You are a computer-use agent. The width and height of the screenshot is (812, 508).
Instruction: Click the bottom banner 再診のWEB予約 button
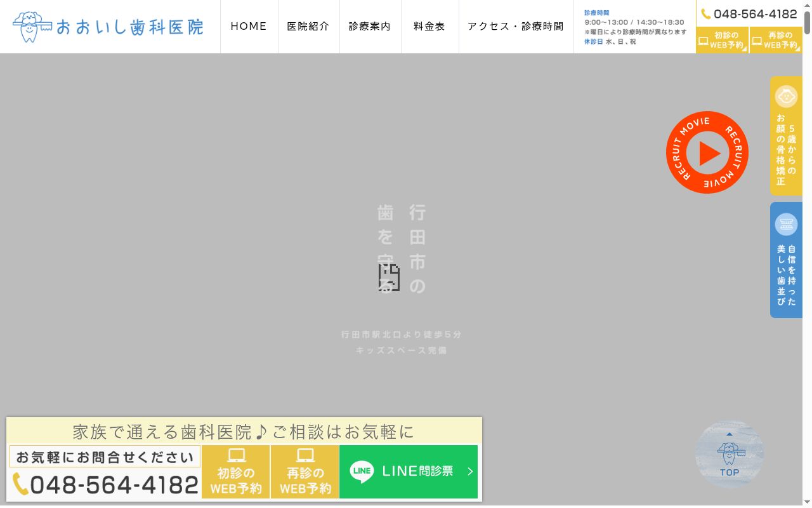click(x=305, y=472)
